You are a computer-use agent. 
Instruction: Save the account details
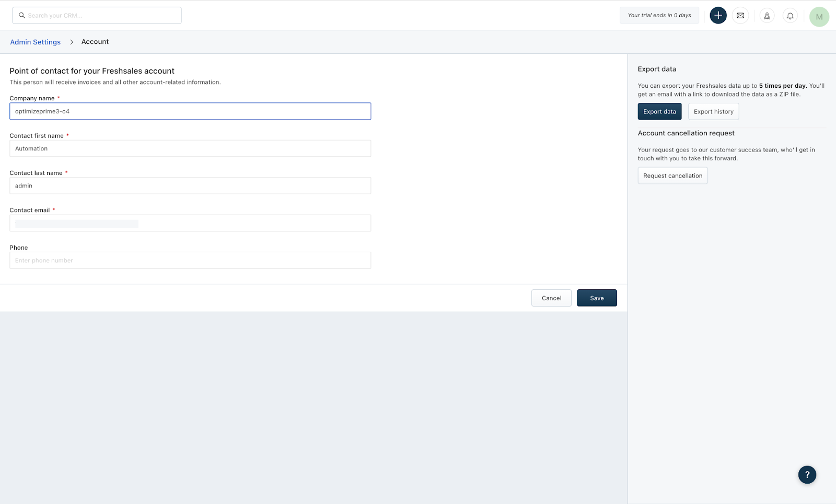pos(597,298)
